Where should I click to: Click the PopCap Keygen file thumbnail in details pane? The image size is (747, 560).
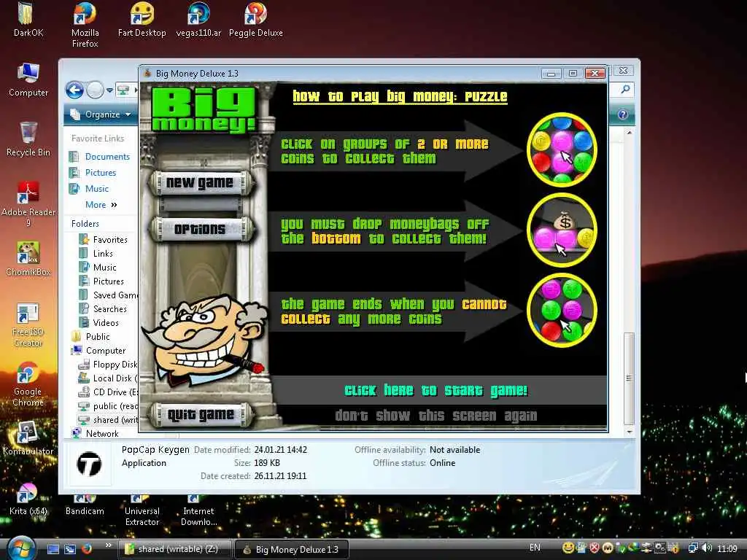89,464
